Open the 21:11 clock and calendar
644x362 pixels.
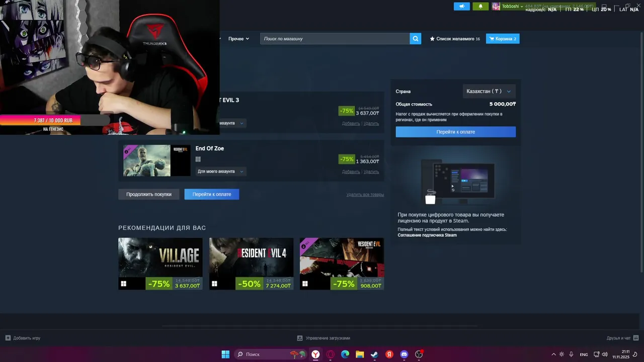[621, 354]
